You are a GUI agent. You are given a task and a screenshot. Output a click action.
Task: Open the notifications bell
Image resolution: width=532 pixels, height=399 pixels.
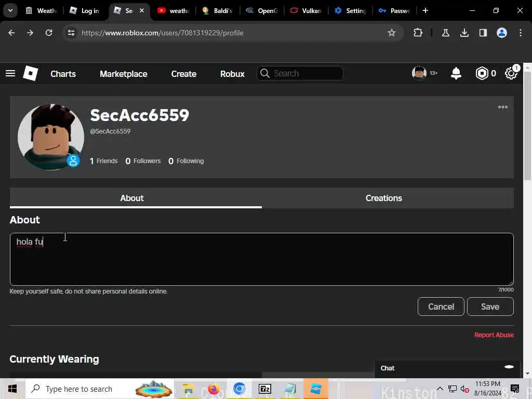click(456, 73)
